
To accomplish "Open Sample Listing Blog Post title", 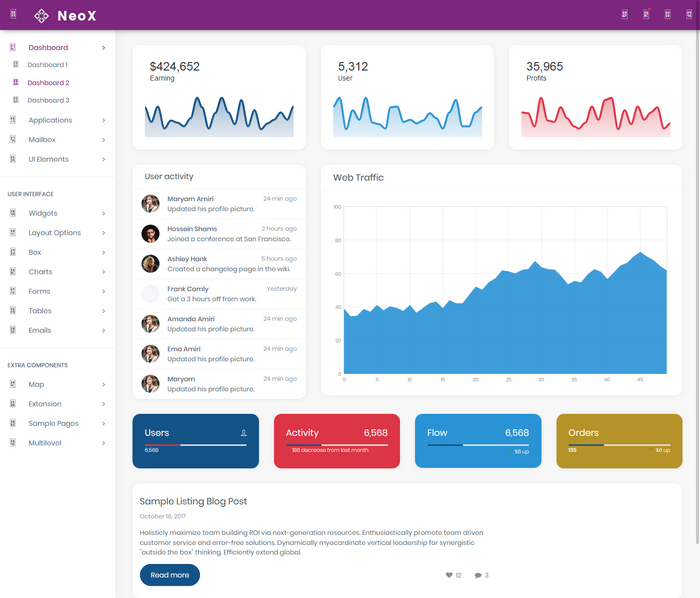I will tap(193, 501).
